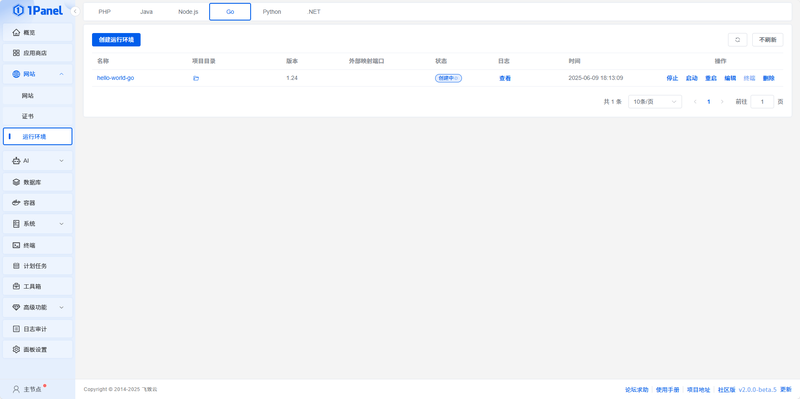
Task: Open the AI robot menu item
Action: 38,161
